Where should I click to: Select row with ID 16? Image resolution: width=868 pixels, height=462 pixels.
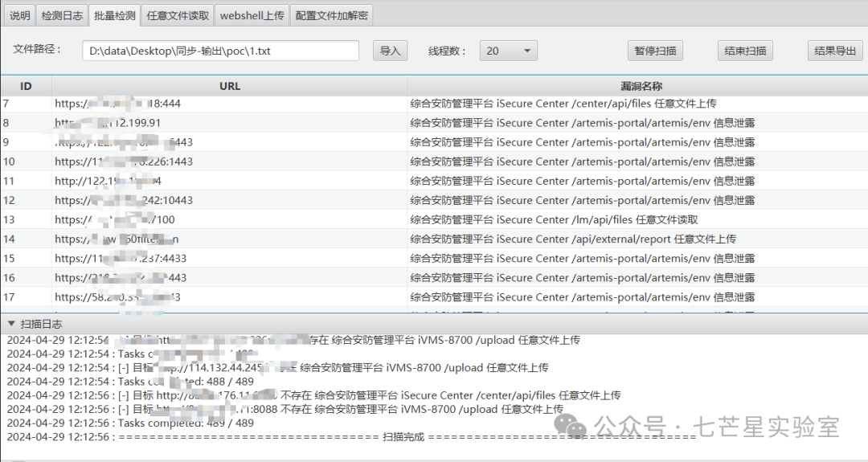click(434, 278)
